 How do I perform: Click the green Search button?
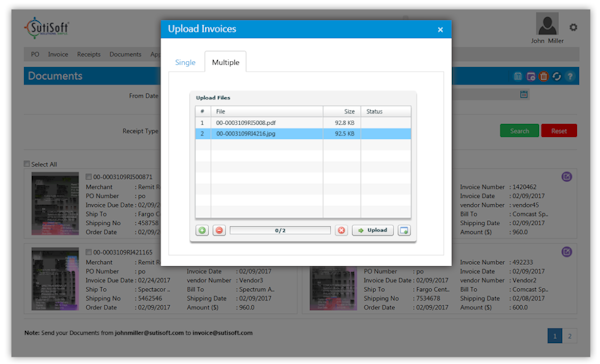pos(519,131)
